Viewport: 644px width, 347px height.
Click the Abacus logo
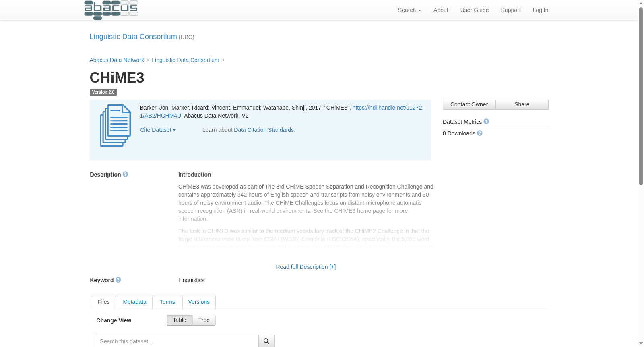pos(111,10)
